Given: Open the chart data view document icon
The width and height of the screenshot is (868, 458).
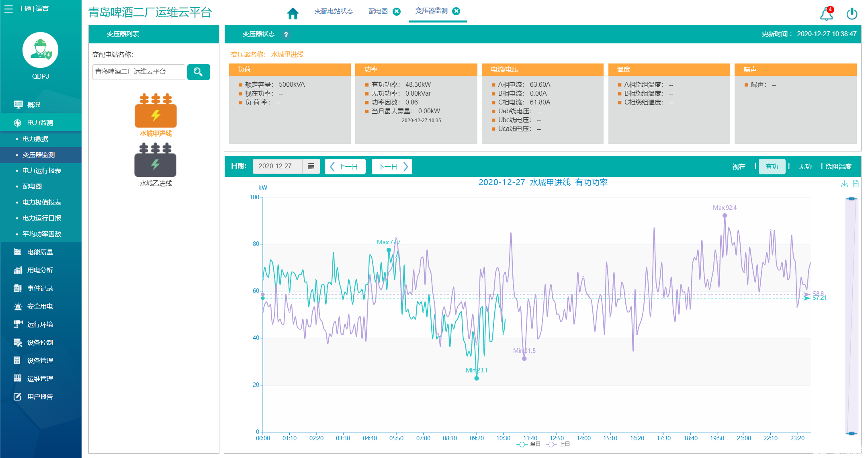Looking at the screenshot, I should pos(856,184).
